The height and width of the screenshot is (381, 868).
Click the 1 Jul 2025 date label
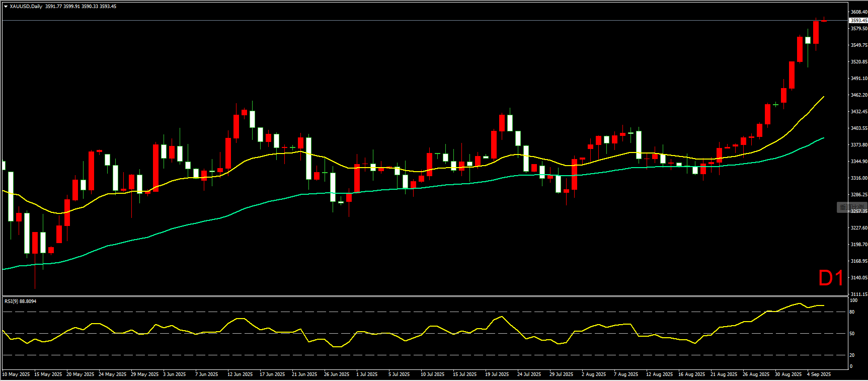coord(367,374)
